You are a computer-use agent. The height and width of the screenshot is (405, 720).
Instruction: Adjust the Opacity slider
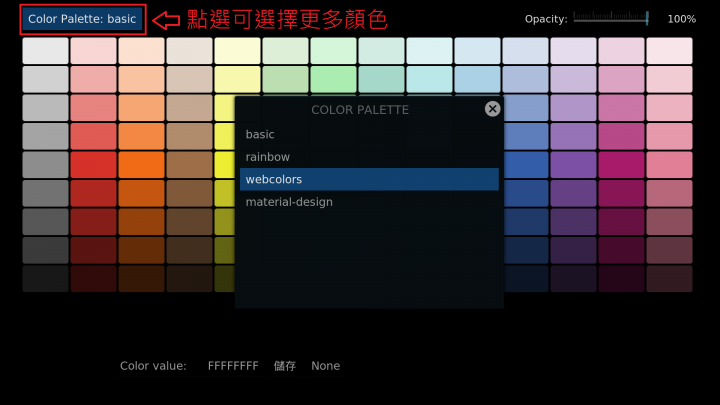point(611,18)
